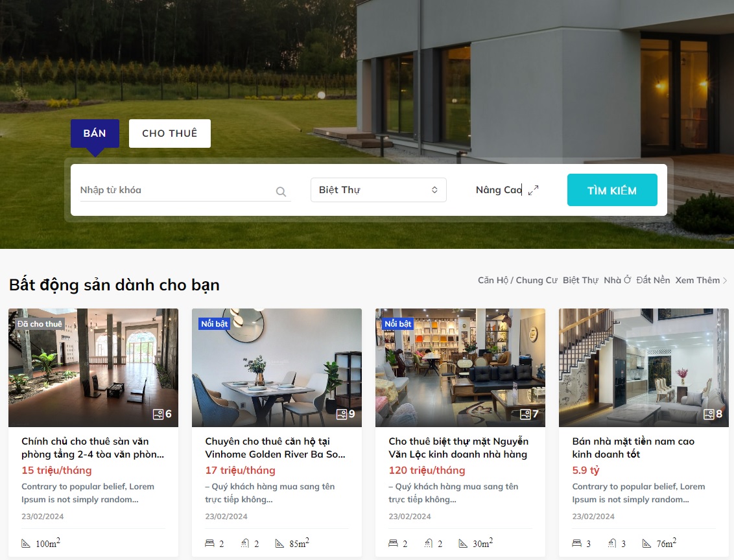This screenshot has height=560, width=734.
Task: Expand the Nâng Cao advanced search options
Action: point(507,190)
